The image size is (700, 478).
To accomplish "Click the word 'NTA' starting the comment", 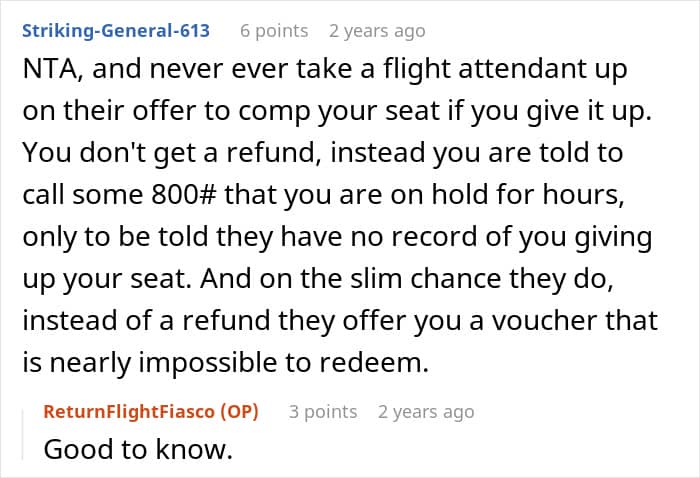I will (52, 69).
